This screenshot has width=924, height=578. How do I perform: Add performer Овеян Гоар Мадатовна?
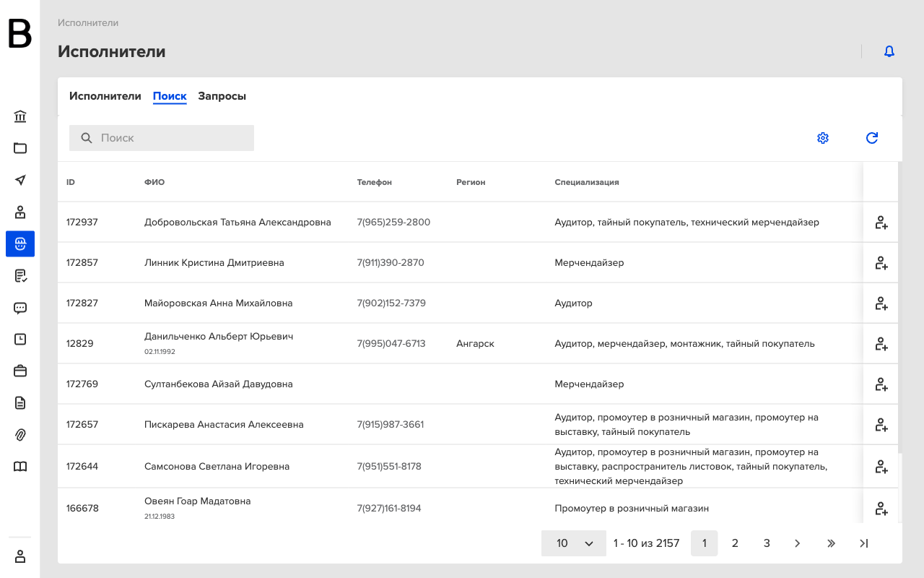click(881, 509)
